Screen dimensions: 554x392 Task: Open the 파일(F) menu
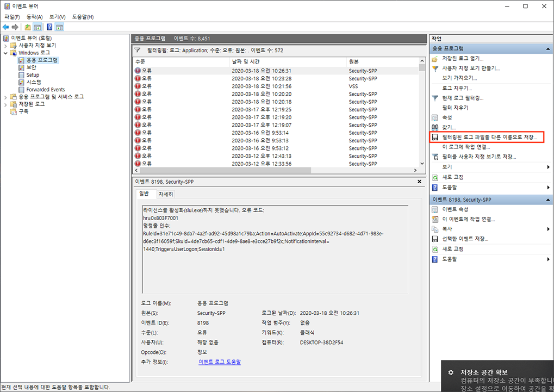[12, 17]
